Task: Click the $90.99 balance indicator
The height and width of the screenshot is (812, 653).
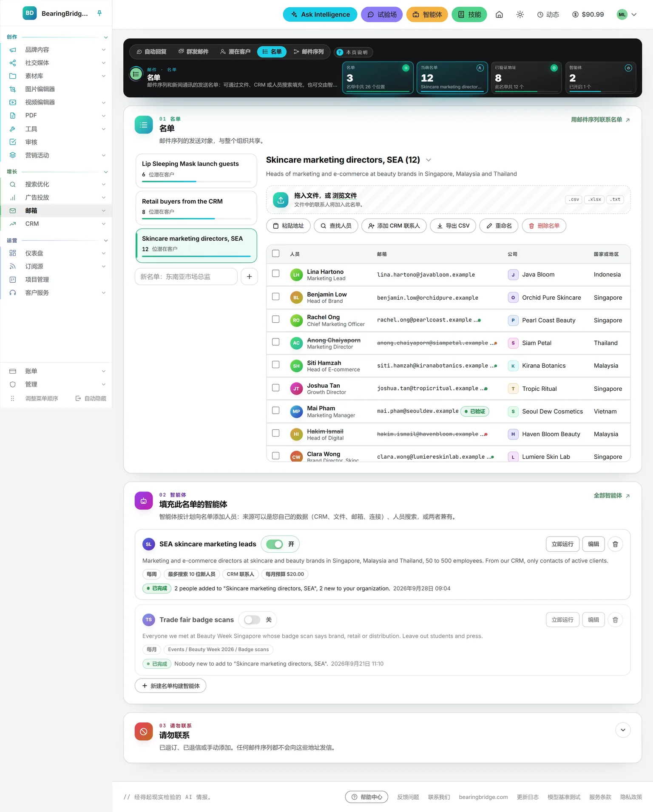Action: (x=588, y=14)
